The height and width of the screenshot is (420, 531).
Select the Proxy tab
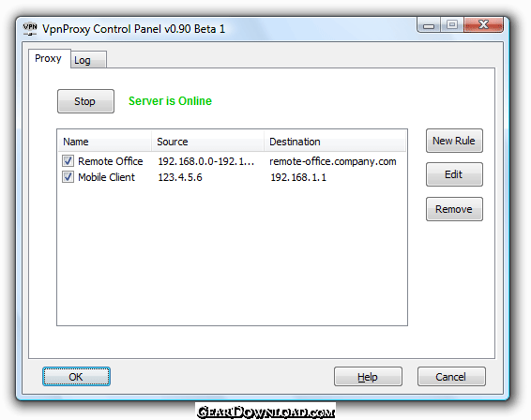tap(50, 58)
